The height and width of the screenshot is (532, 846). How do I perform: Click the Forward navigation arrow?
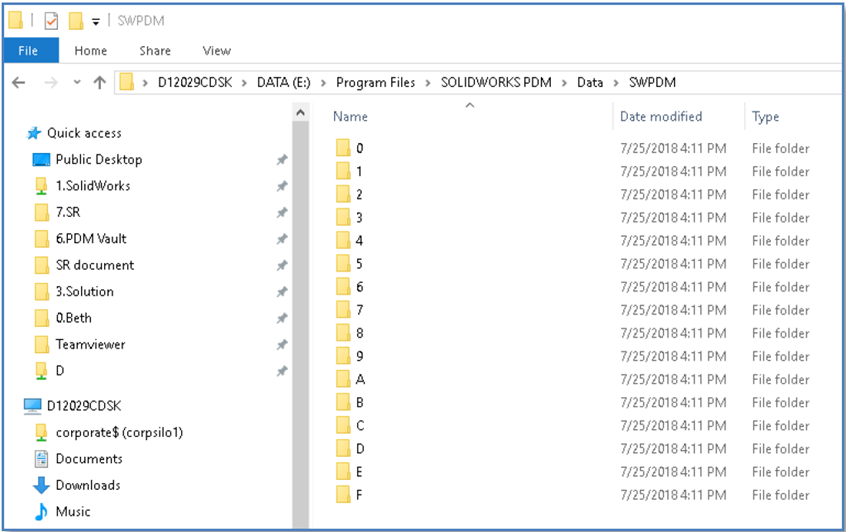pos(51,83)
